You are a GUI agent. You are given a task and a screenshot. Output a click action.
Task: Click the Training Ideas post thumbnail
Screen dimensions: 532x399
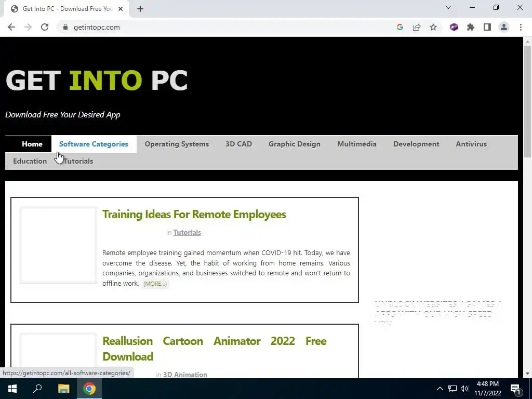pyautogui.click(x=58, y=245)
